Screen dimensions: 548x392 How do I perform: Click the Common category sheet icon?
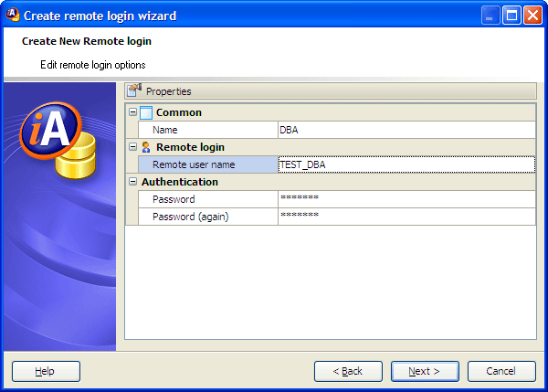coord(146,112)
